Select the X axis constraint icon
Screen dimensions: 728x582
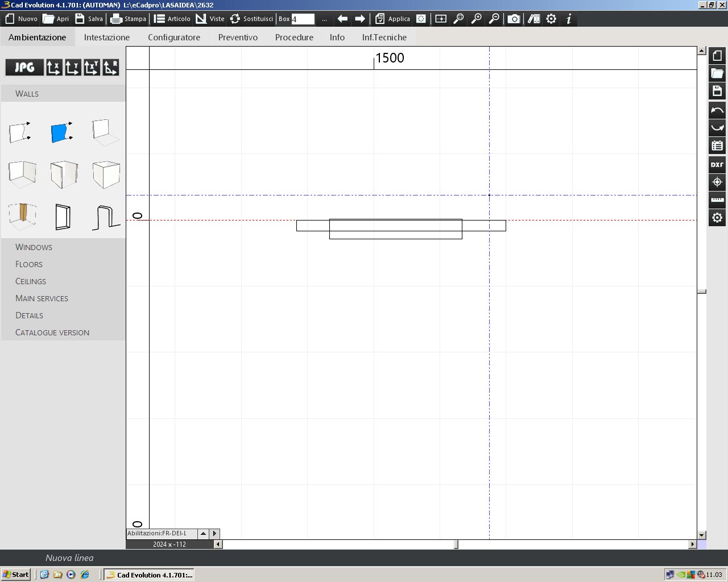(x=54, y=68)
